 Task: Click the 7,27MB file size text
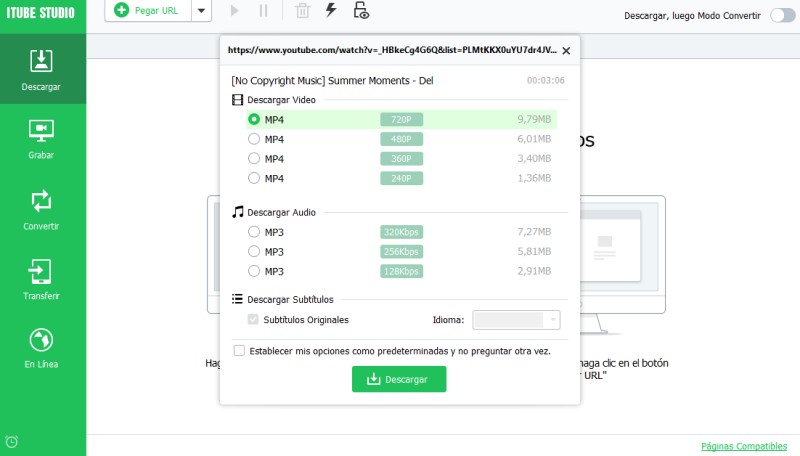tap(534, 232)
